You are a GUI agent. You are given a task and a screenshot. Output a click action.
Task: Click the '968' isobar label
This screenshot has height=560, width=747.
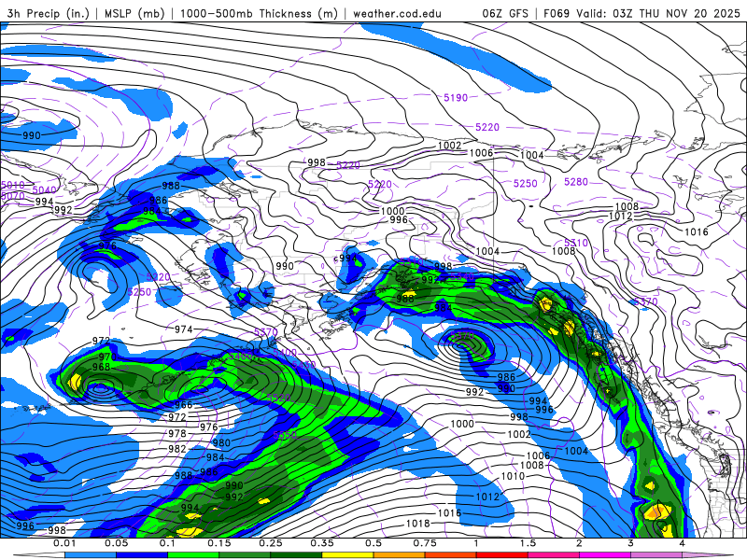(x=101, y=367)
